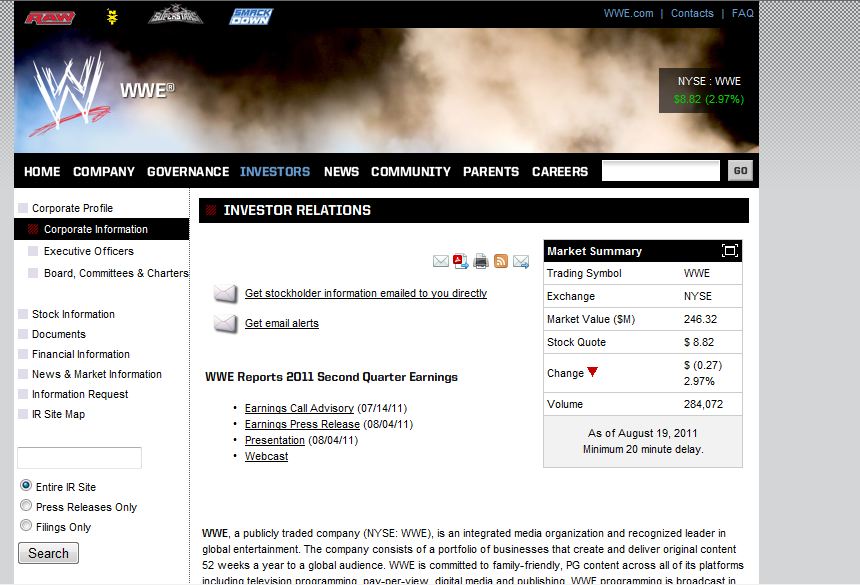This screenshot has width=860, height=585.
Task: Open the RAW brand logo
Action: (50, 18)
